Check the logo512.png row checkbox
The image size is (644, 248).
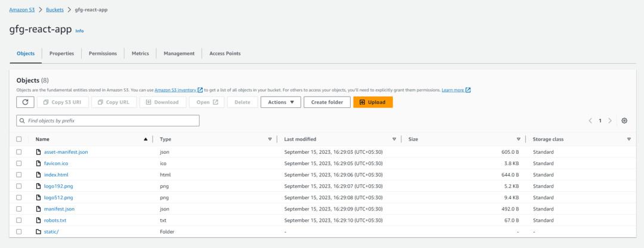(x=19, y=197)
